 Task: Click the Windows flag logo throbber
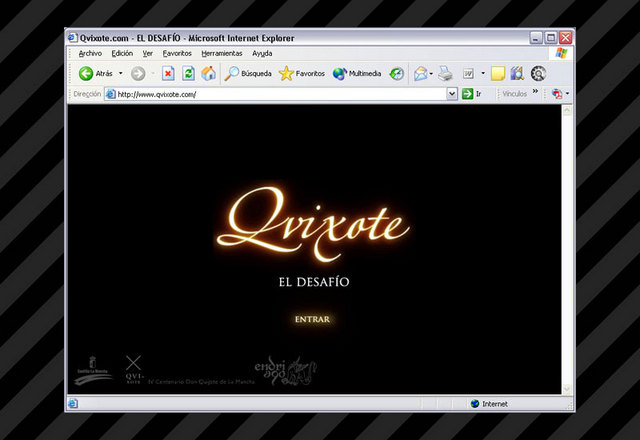coord(561,53)
